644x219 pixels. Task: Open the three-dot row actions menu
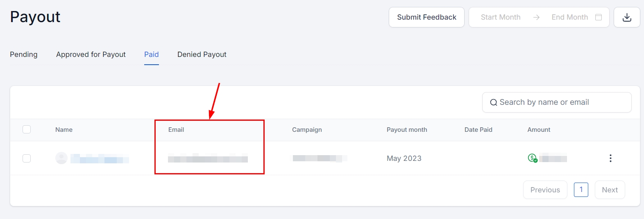[x=610, y=158]
